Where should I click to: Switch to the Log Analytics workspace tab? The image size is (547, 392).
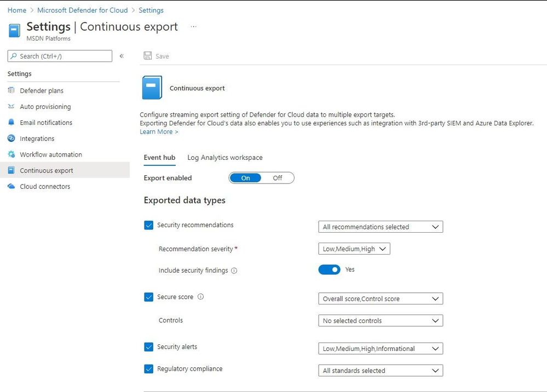pyautogui.click(x=225, y=158)
